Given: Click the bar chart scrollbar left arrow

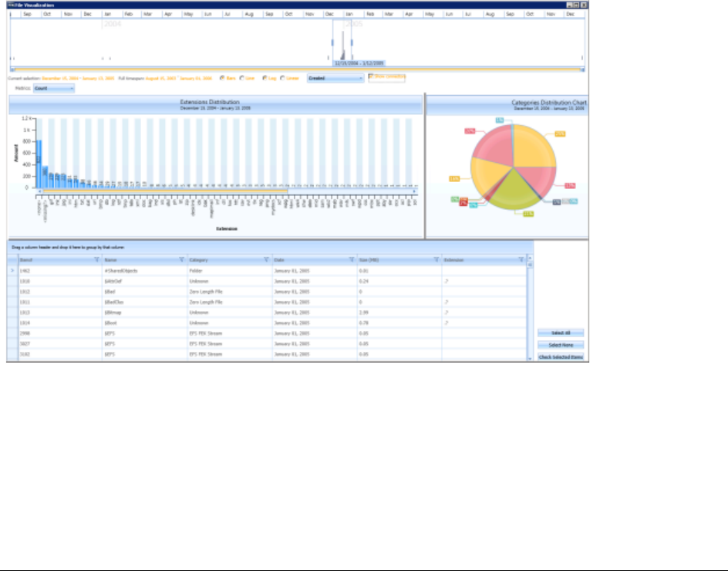Looking at the screenshot, I should point(40,191).
